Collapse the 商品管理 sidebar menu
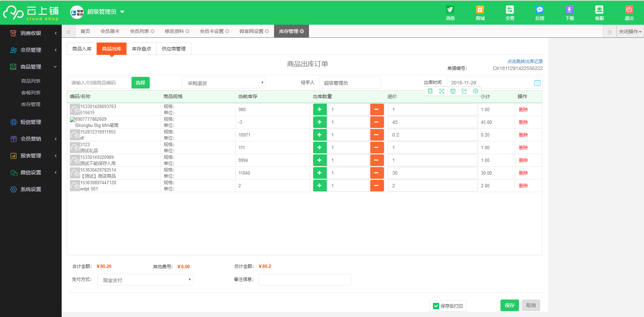 [31, 67]
